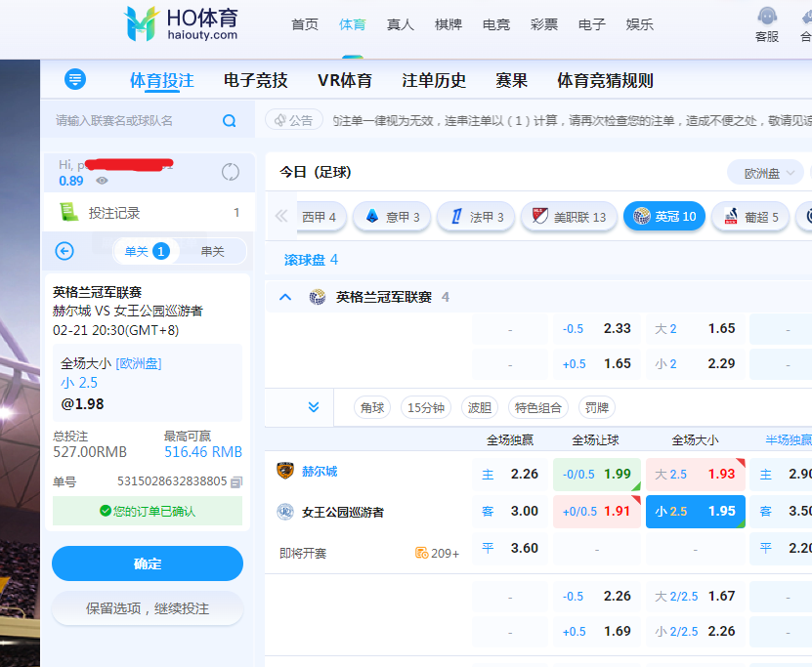Click 保留选项，继续投注 button

(148, 607)
